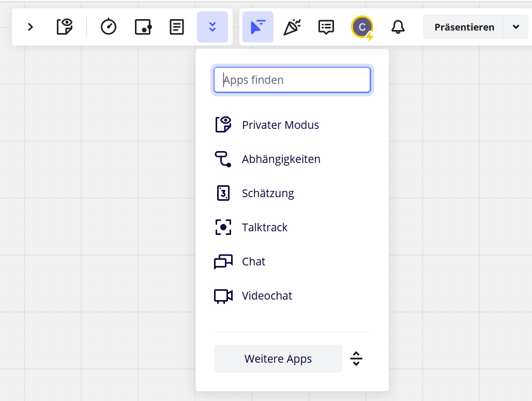Toggle the cursor visibility arrow button

(257, 27)
